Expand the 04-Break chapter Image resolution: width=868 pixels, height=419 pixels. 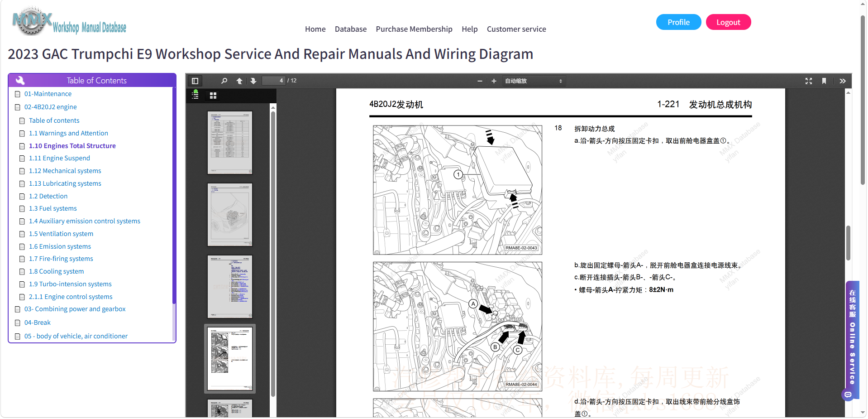pos(38,323)
